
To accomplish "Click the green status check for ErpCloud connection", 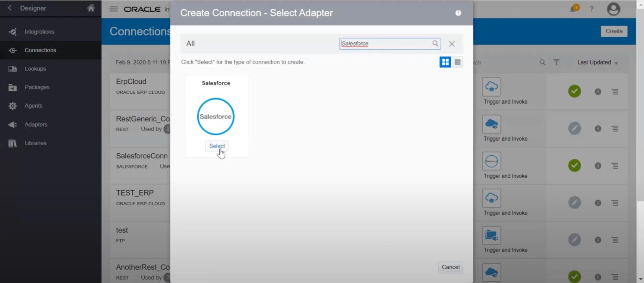I will tap(574, 91).
